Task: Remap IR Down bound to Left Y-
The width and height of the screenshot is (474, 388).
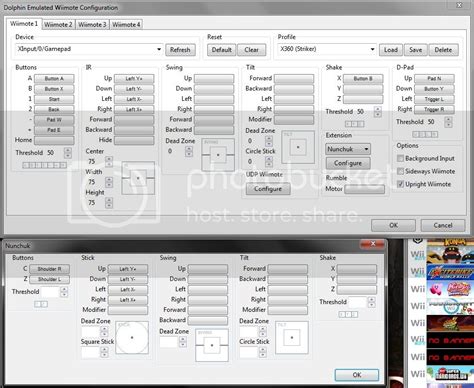Action: pos(134,89)
